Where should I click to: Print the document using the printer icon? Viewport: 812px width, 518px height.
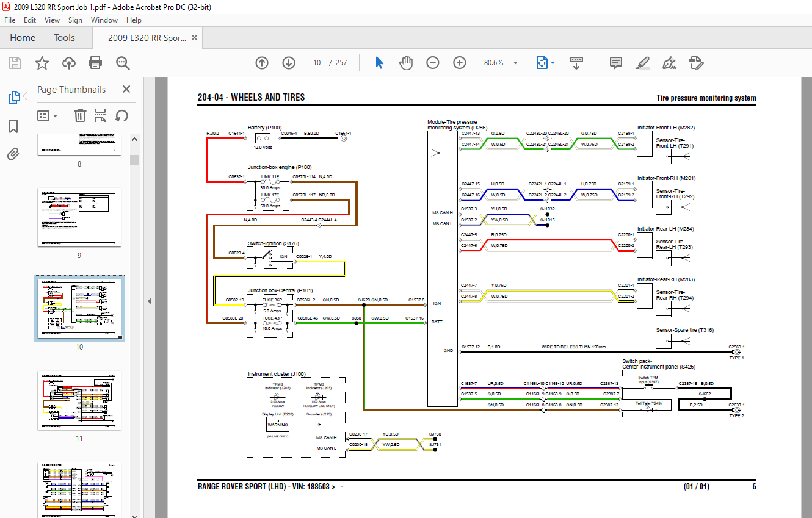tap(95, 63)
